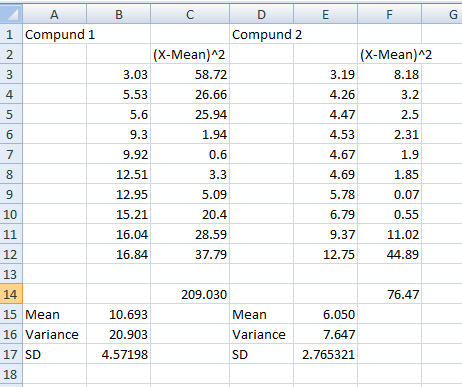Select row 18 header

[11, 374]
